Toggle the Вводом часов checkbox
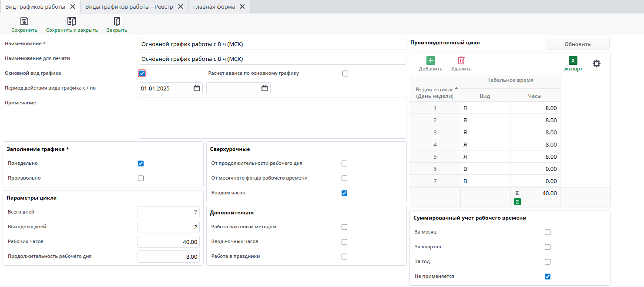The width and height of the screenshot is (644, 287). click(344, 193)
